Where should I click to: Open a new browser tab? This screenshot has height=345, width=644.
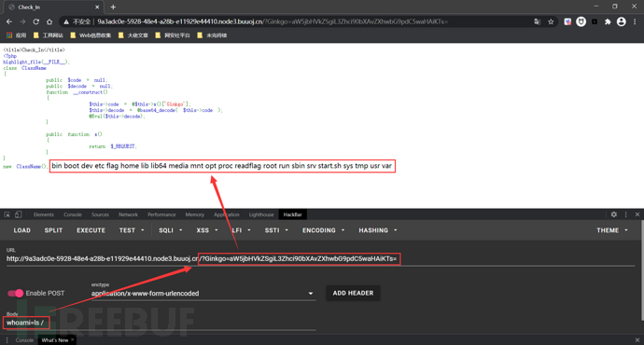coord(113,7)
